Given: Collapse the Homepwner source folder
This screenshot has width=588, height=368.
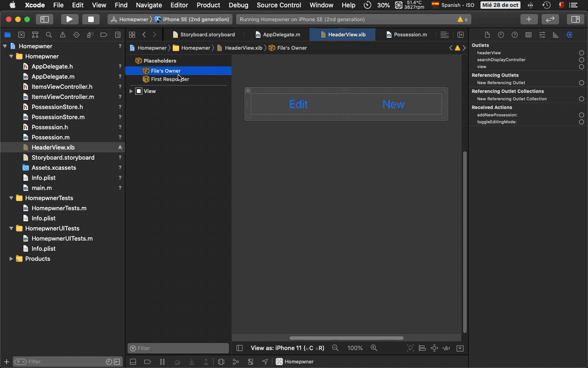Looking at the screenshot, I should coord(11,56).
